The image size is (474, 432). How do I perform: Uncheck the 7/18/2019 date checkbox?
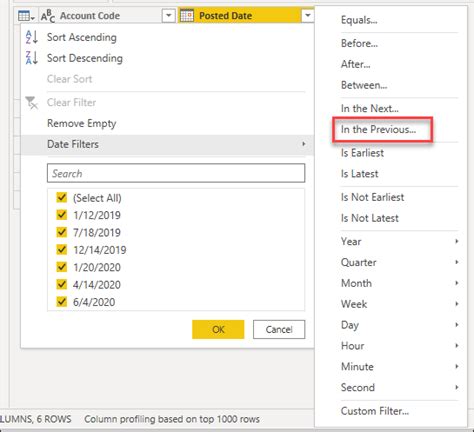(62, 232)
